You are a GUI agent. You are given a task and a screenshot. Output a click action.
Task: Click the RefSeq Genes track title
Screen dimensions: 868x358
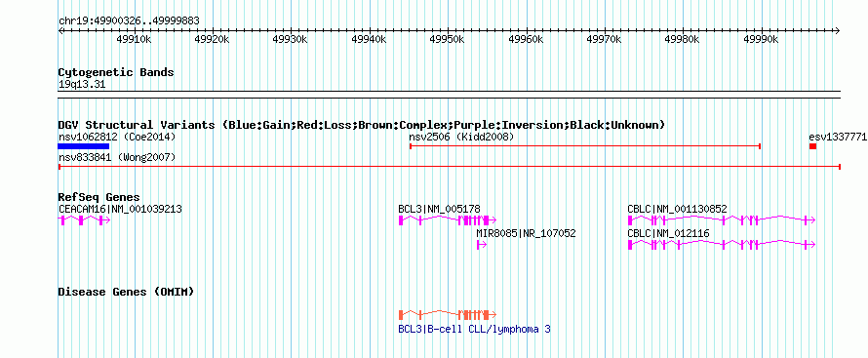coord(99,198)
